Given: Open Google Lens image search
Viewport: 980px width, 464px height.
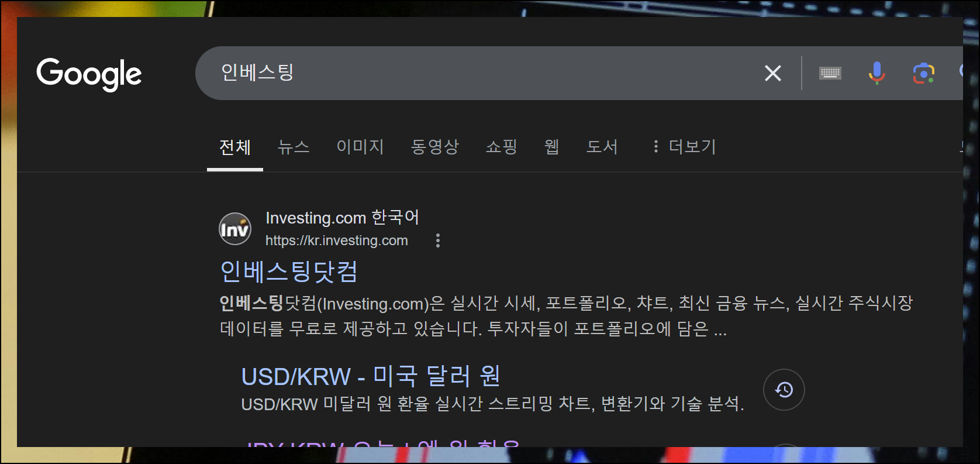Looking at the screenshot, I should 924,73.
